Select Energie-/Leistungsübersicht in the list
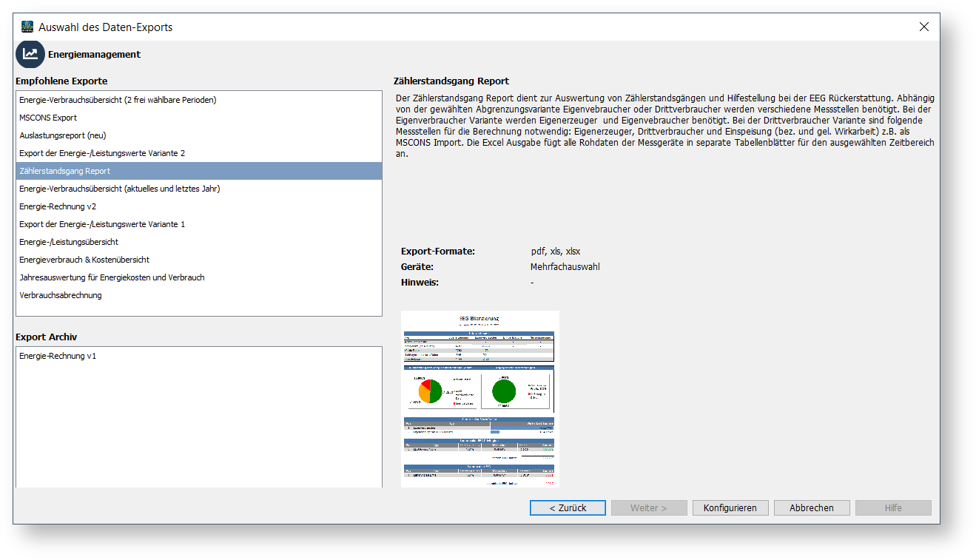Image resolution: width=976 pixels, height=560 pixels. tap(69, 242)
